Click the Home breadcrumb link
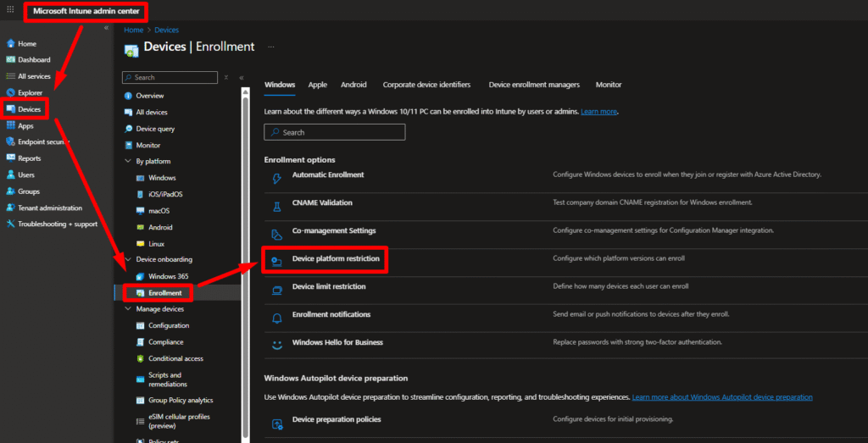 (133, 30)
